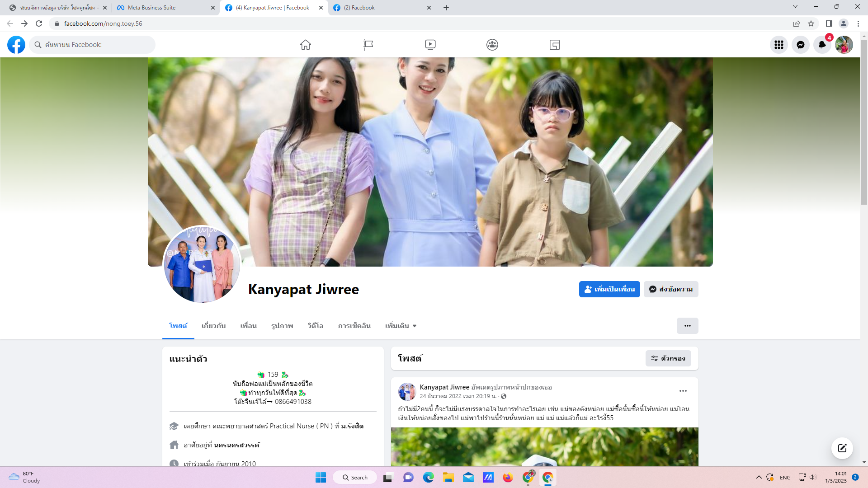The image size is (868, 488).
Task: Open post options three-dot menu
Action: pos(683,391)
